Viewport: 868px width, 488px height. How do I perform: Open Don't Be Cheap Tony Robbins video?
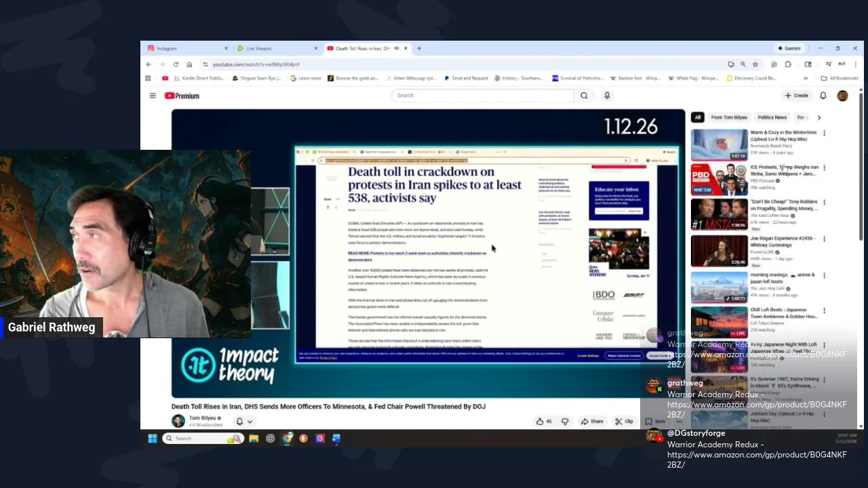719,215
